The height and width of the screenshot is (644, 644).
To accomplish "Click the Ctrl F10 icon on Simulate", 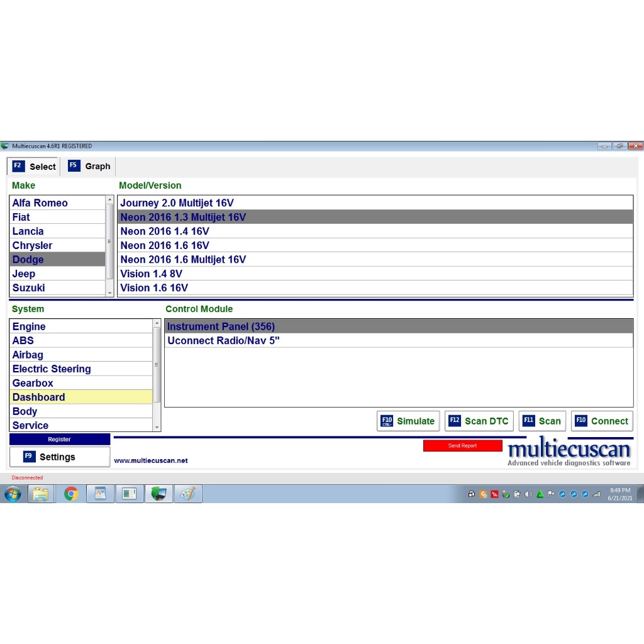I will point(387,421).
